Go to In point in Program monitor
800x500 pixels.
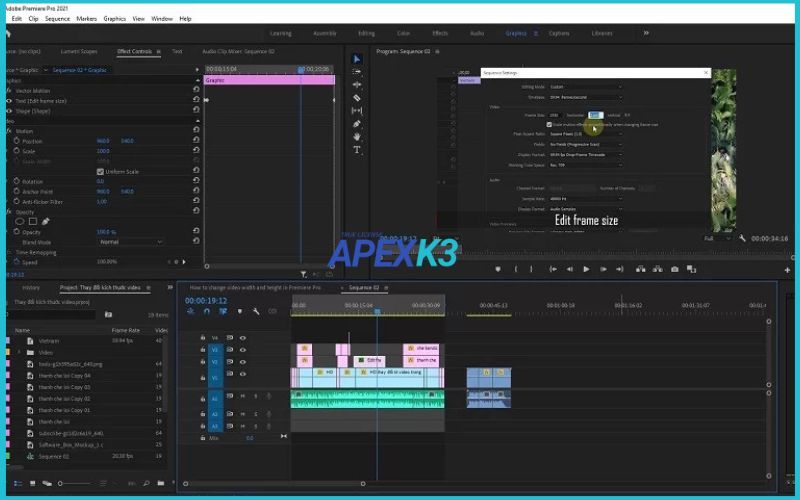coord(553,269)
